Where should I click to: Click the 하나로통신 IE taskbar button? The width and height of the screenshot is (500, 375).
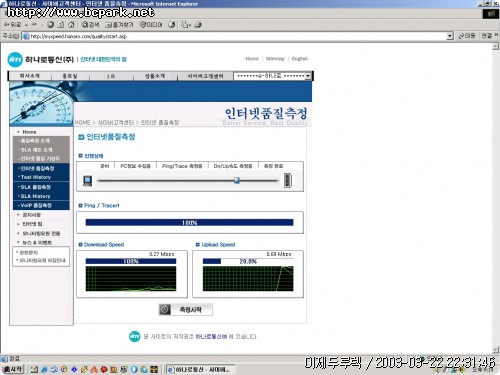click(201, 369)
